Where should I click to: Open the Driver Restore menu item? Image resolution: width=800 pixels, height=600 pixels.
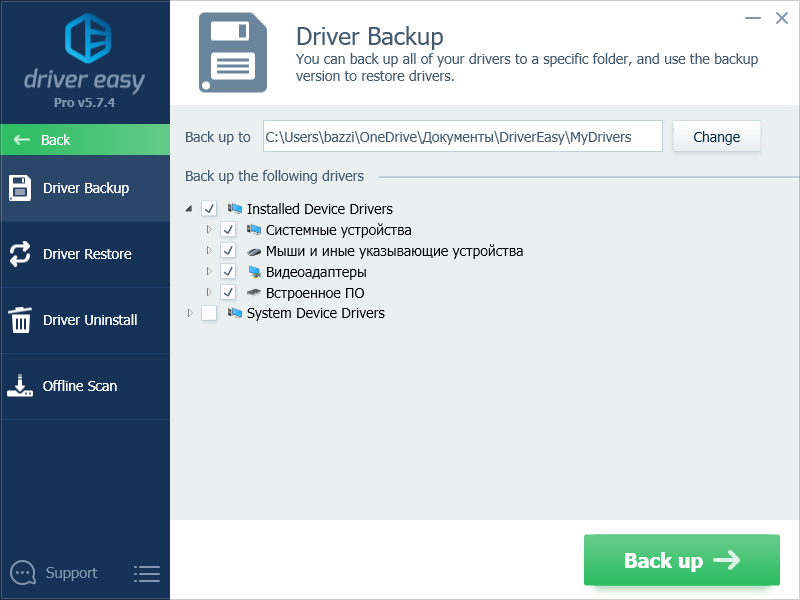pos(87,254)
